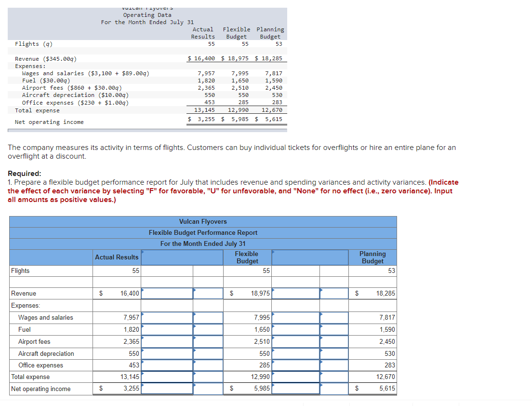Open effect dropdown for wages spending variance
This screenshot has width=532, height=406.
pos(208,317)
